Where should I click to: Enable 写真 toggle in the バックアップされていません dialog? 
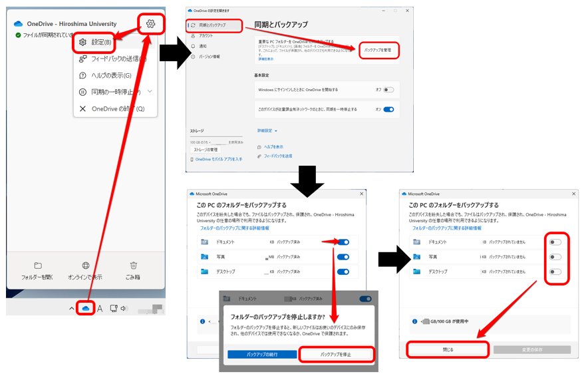tap(555, 257)
